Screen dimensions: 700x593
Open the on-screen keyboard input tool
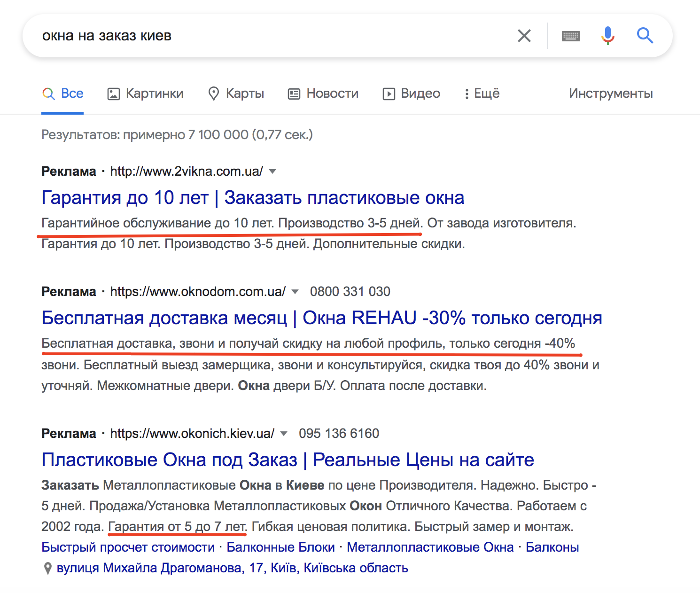click(x=571, y=36)
